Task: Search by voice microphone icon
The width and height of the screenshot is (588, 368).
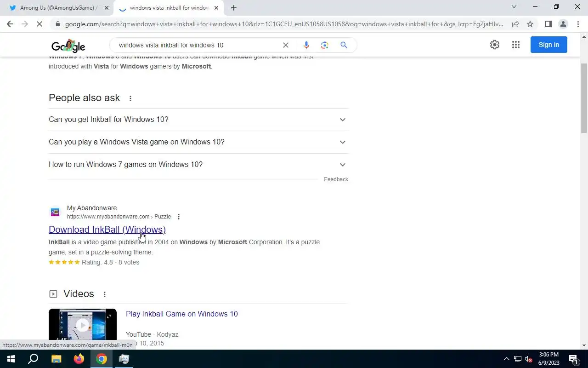Action: point(306,45)
